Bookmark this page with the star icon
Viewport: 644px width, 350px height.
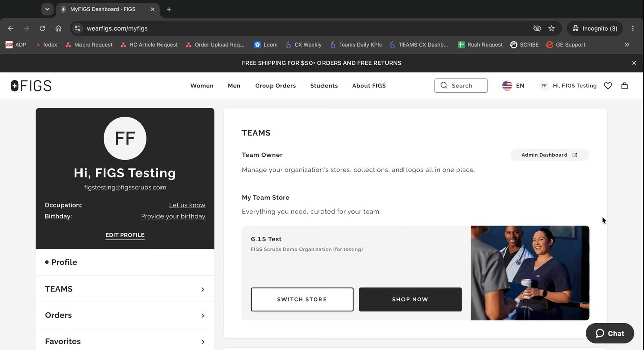point(551,28)
